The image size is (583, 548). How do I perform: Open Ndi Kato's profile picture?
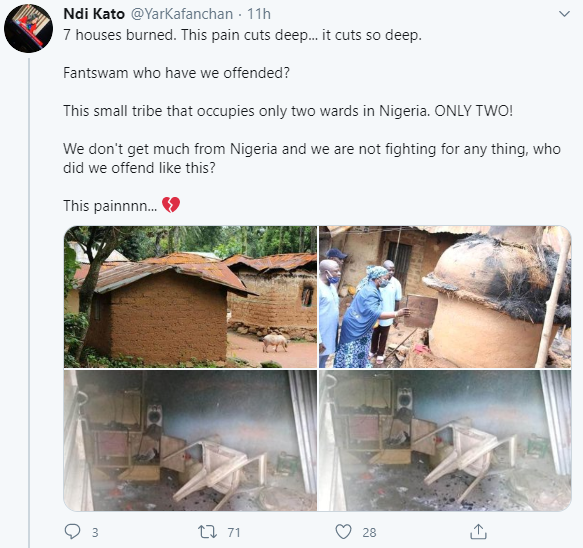28,28
